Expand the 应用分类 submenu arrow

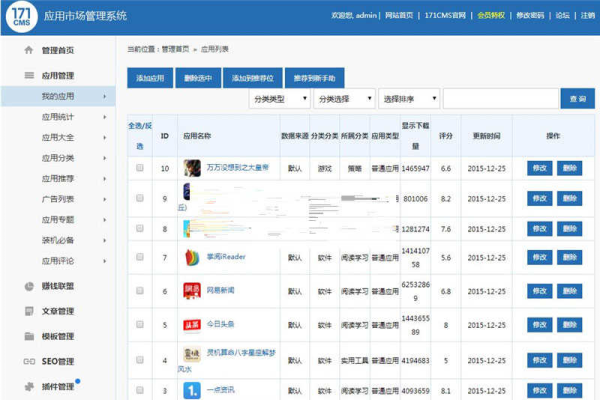coord(104,158)
